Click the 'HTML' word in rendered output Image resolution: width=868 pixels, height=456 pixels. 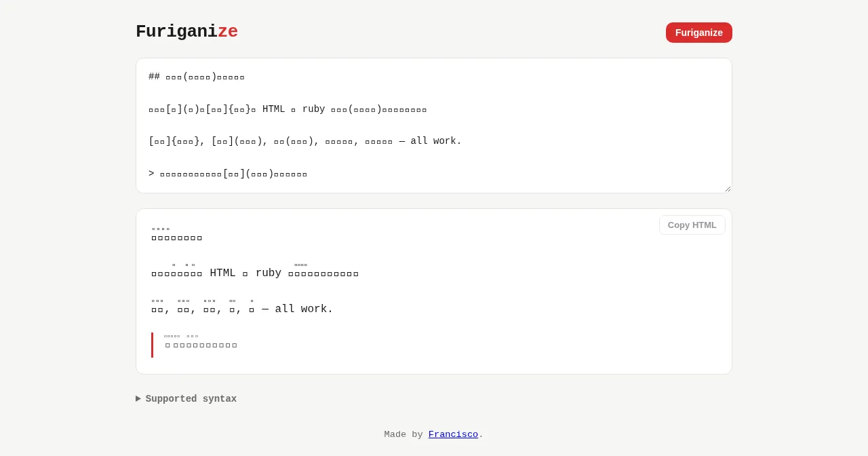[x=223, y=273]
